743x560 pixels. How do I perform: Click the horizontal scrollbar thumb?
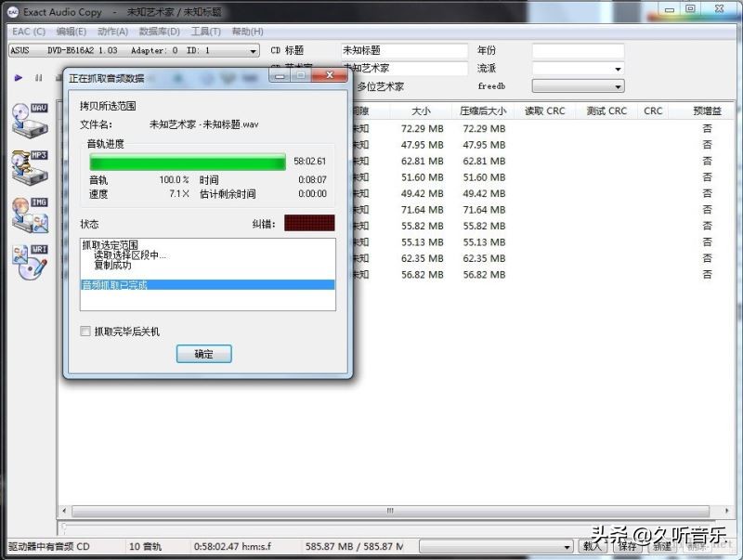tap(390, 511)
